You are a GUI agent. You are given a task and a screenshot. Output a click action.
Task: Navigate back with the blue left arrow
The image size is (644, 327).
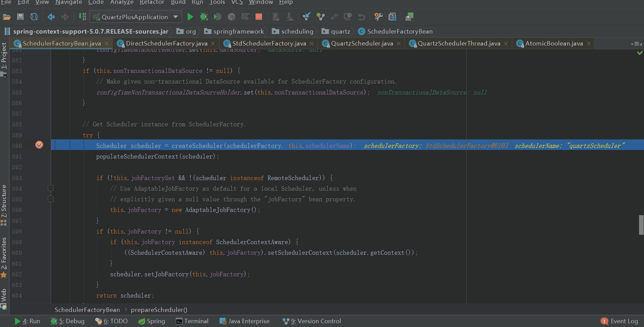(51, 17)
